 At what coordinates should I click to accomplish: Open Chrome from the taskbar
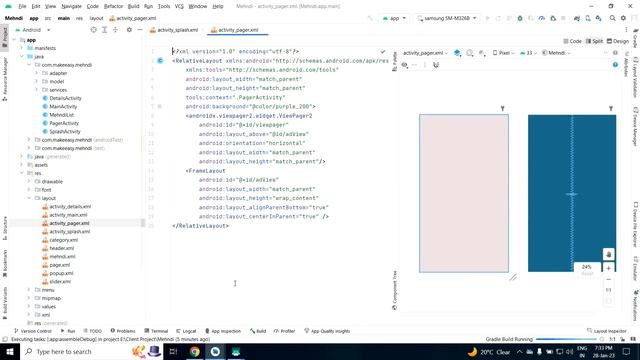(x=195, y=351)
